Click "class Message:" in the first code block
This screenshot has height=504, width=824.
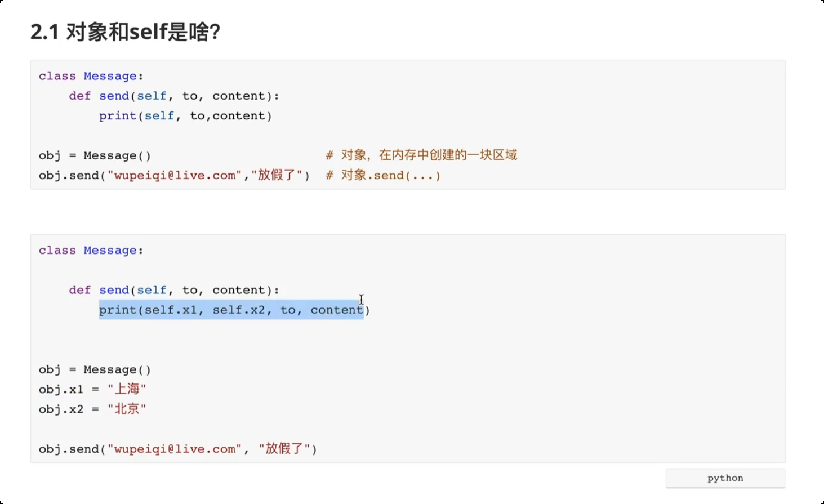point(91,76)
